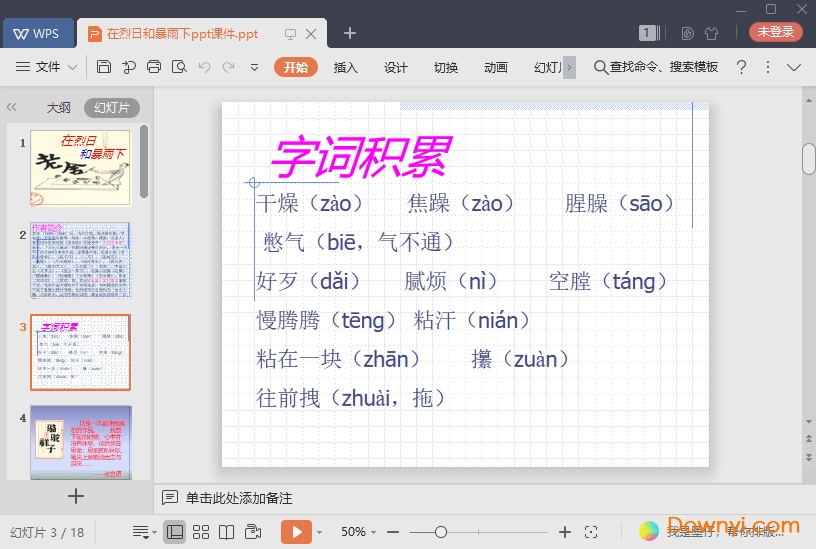Click the Print icon
The height and width of the screenshot is (549, 816).
154,67
